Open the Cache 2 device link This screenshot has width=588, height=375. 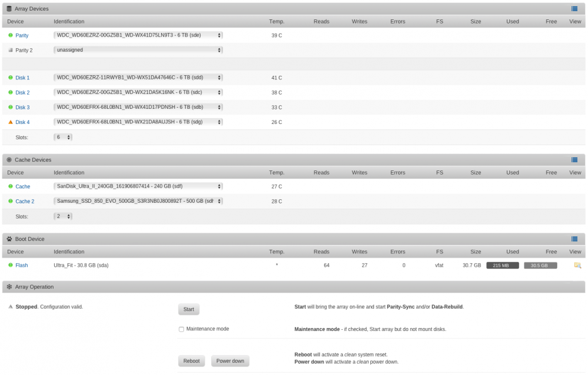pyautogui.click(x=25, y=202)
